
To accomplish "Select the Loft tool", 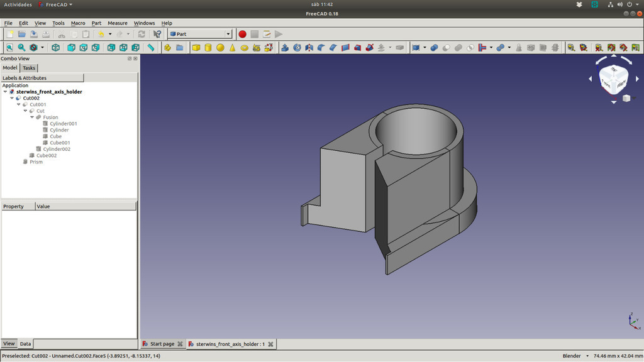I will coord(357,48).
